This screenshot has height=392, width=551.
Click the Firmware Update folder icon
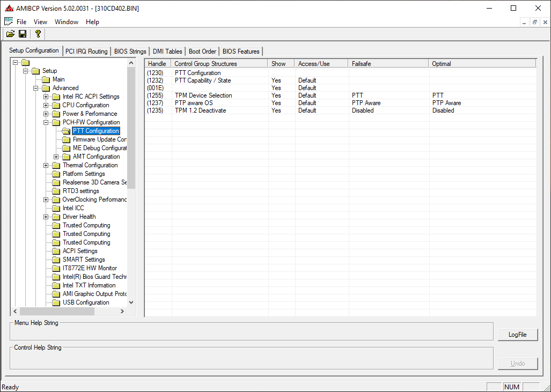pos(67,140)
